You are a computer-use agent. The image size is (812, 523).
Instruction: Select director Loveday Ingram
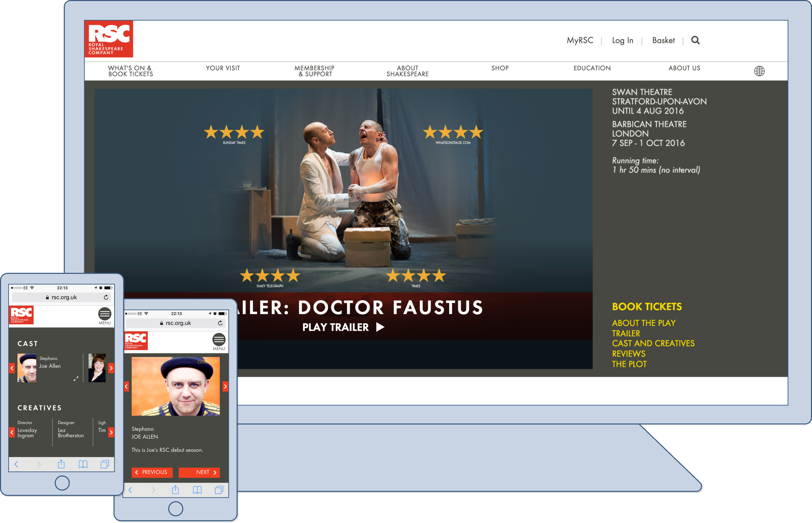point(27,432)
